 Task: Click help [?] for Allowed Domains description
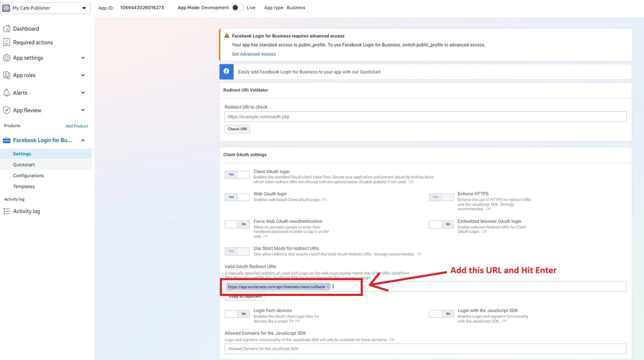click(x=392, y=340)
